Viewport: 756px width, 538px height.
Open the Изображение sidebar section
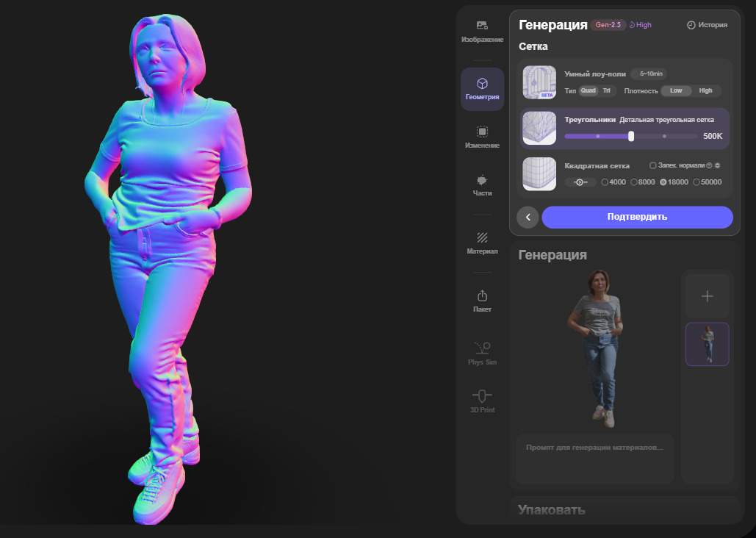pos(482,32)
